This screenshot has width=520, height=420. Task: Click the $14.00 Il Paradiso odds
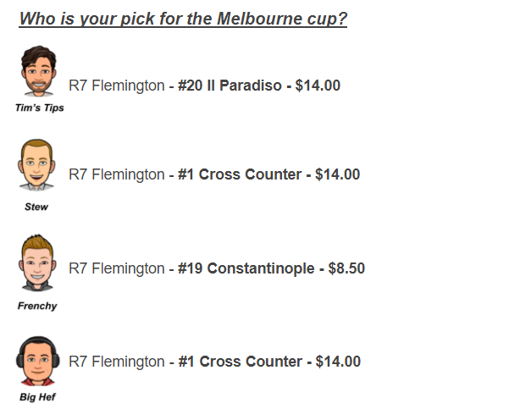[318, 86]
